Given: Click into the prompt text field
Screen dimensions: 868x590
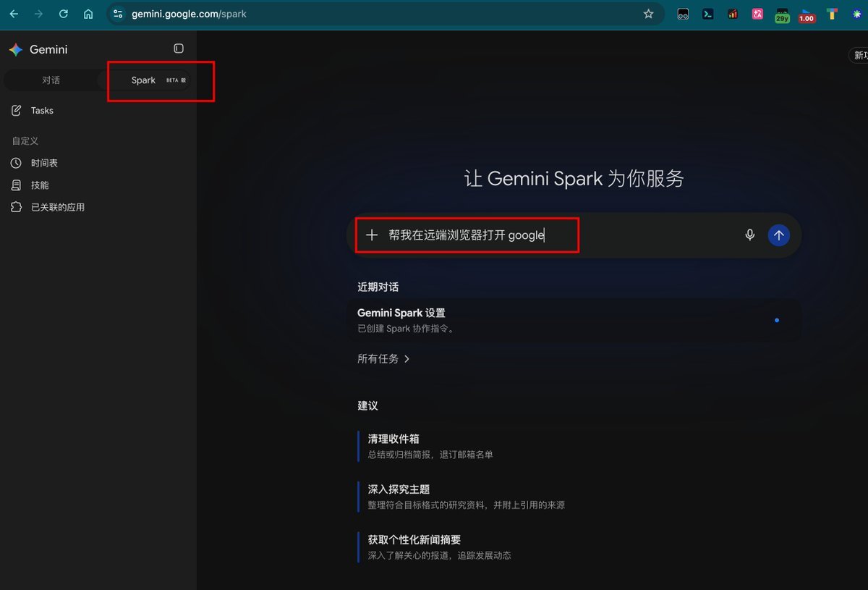Looking at the screenshot, I should point(560,235).
